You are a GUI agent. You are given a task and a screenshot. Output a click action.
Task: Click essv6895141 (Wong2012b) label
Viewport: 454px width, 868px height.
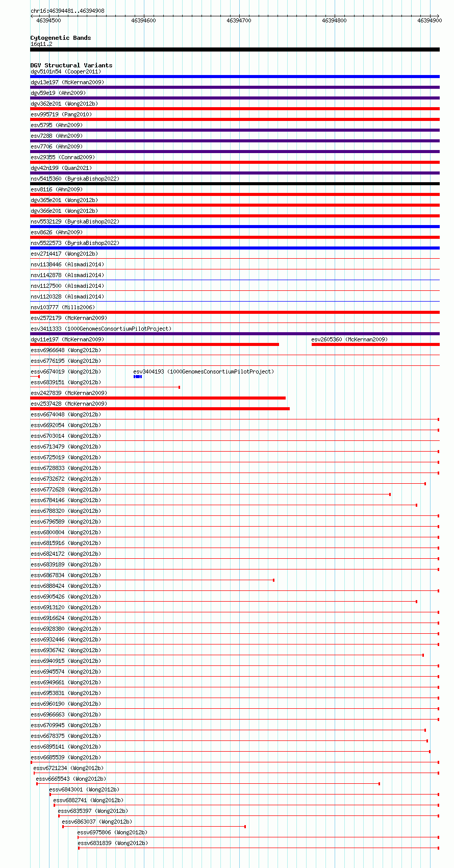66,747
